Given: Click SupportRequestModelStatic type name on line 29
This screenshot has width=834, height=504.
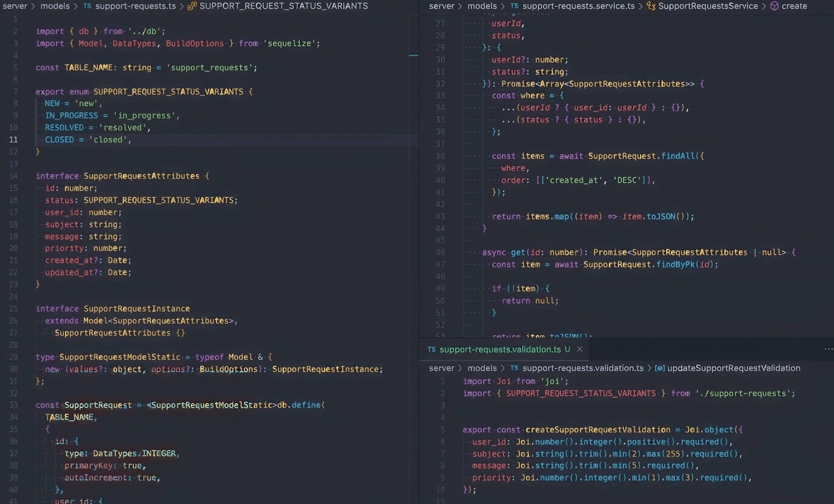Looking at the screenshot, I should click(x=120, y=357).
